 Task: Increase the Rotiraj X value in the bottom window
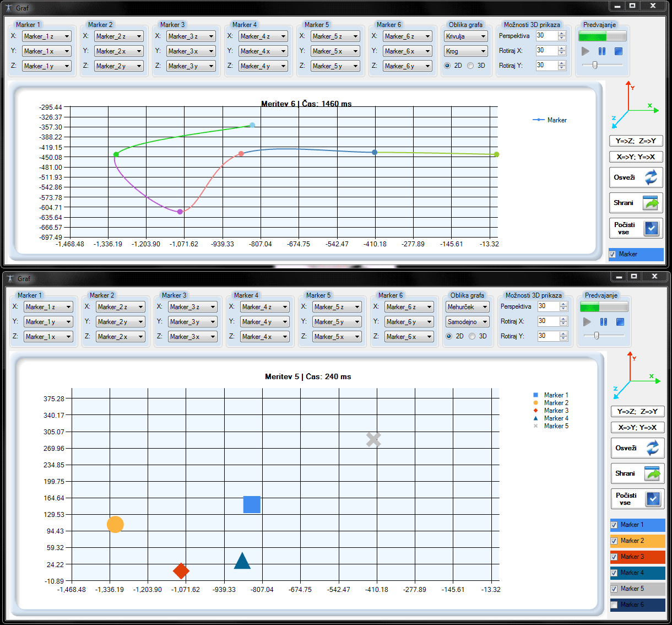click(x=563, y=319)
